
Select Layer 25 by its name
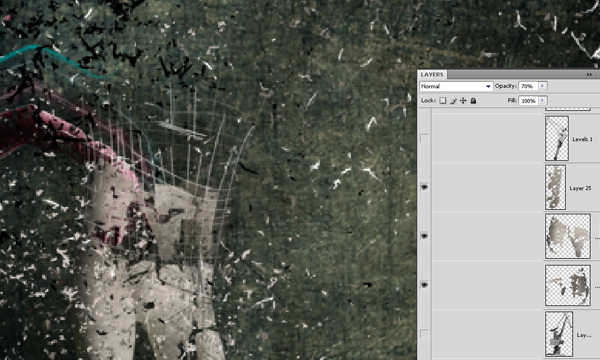(x=580, y=188)
